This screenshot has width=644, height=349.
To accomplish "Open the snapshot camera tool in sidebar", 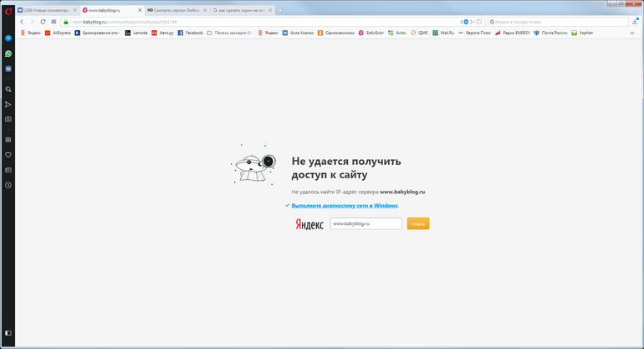I will click(8, 119).
